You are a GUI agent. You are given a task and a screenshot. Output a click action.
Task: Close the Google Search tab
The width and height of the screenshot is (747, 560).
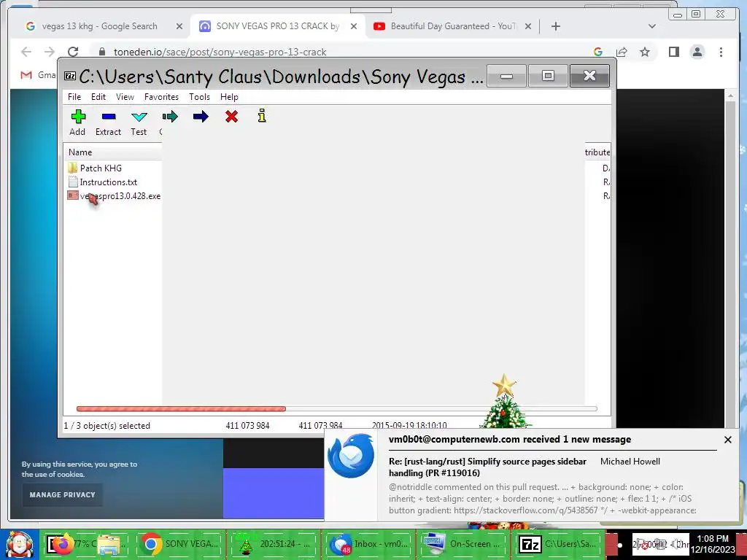pyautogui.click(x=179, y=26)
